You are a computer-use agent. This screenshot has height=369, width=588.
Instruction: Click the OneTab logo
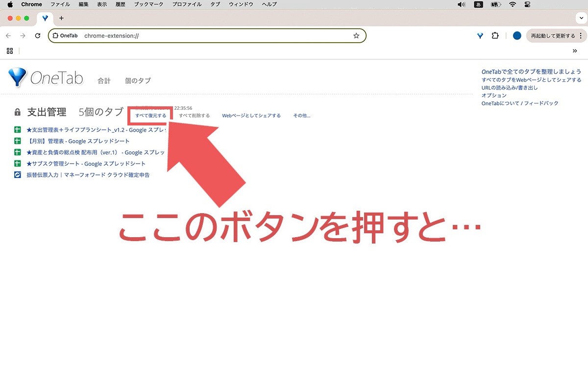coord(46,77)
